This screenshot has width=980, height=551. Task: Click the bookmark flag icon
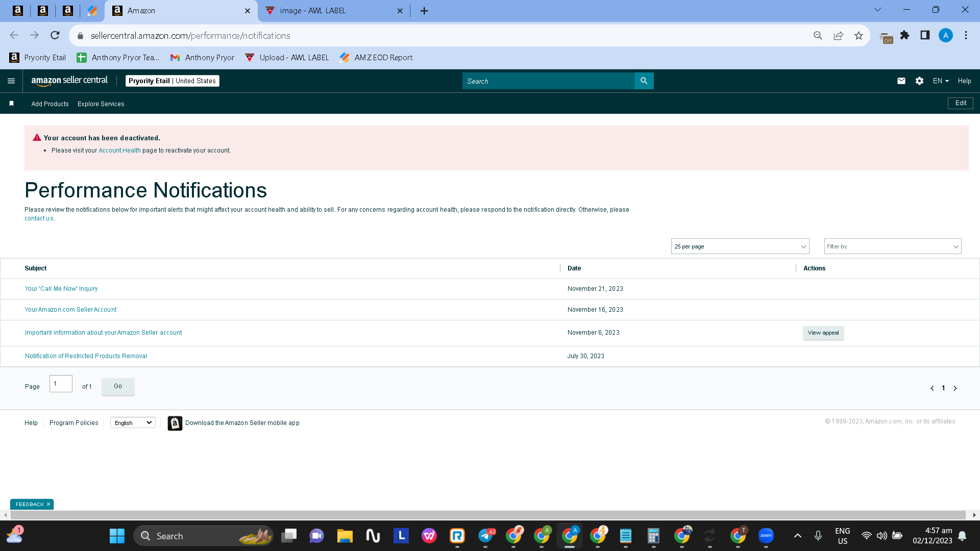[11, 104]
